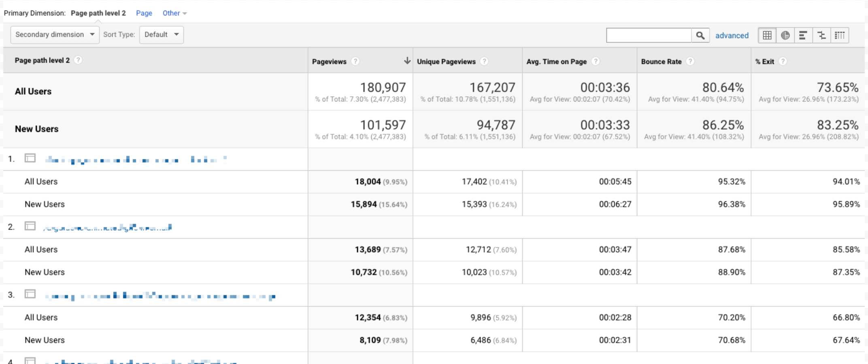This screenshot has width=868, height=364.
Task: Switch to Data table view icon
Action: [x=767, y=35]
